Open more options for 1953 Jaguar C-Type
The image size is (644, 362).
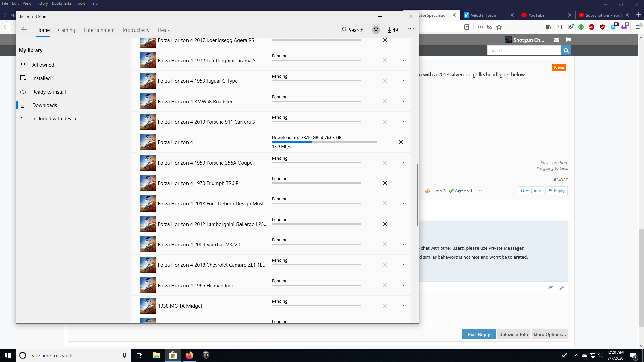[401, 81]
